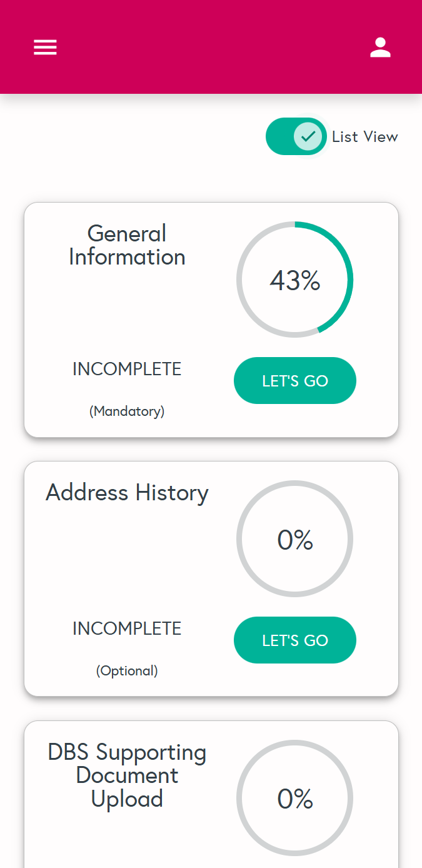The height and width of the screenshot is (868, 422).
Task: Click INCOMPLETE status under Address History
Action: (127, 628)
